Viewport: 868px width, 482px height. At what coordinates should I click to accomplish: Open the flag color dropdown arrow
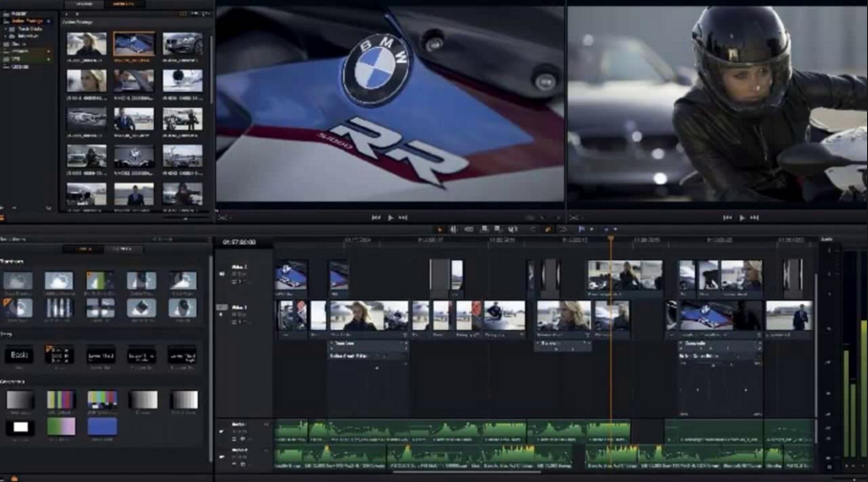tap(591, 229)
